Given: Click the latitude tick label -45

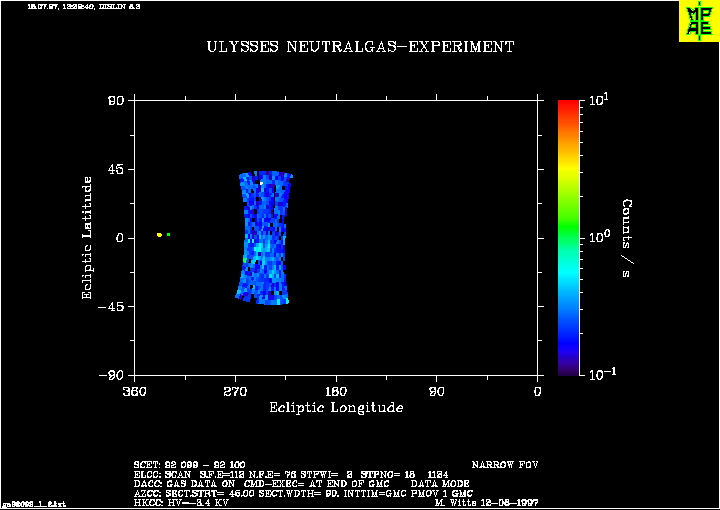Looking at the screenshot, I should [x=113, y=307].
